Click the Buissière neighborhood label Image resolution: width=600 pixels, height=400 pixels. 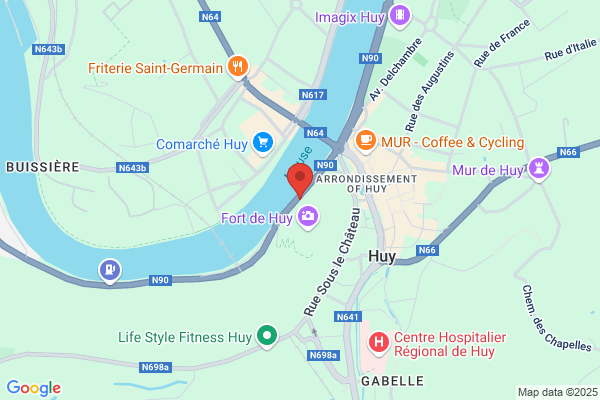(43, 167)
